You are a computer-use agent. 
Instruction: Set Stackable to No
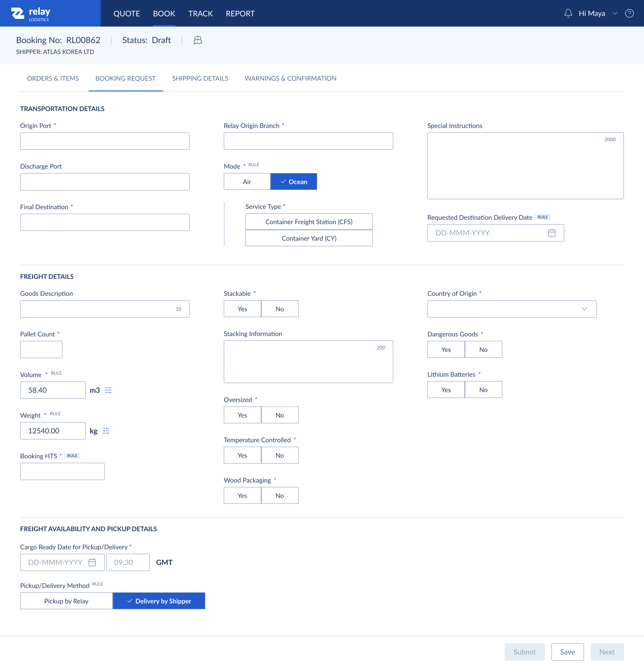tap(280, 309)
